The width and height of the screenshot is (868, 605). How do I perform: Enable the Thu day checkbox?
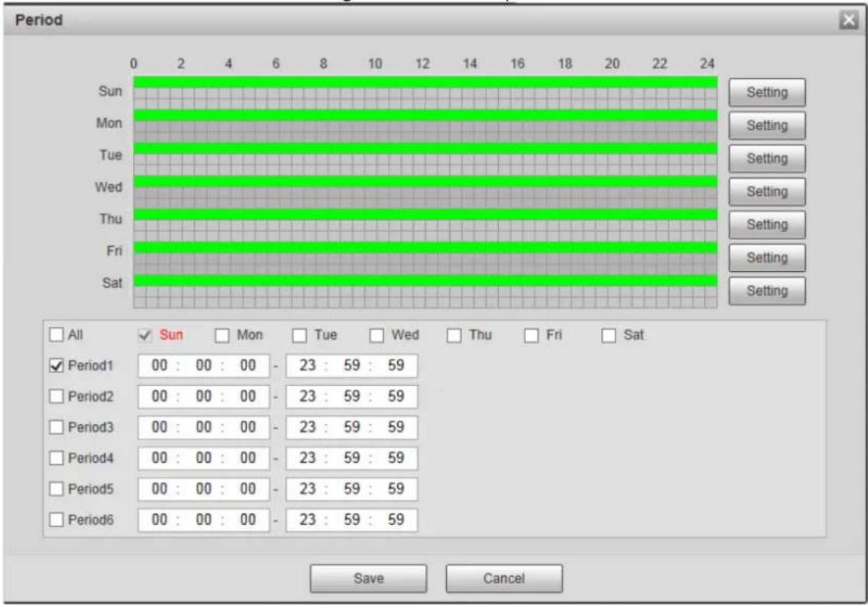[x=454, y=336]
